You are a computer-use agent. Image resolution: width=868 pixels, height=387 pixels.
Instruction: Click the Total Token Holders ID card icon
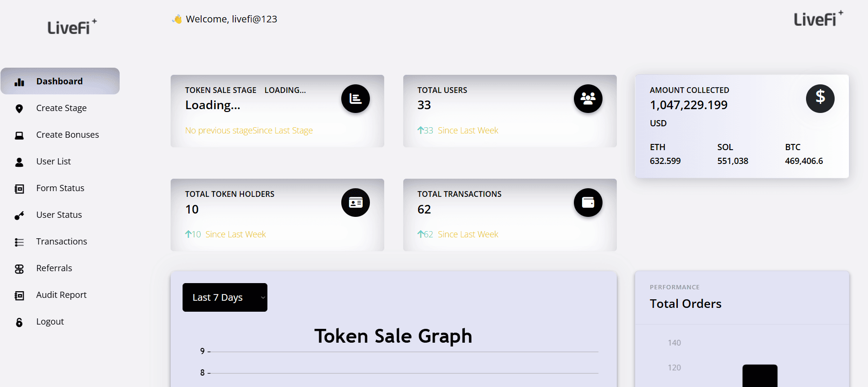pos(356,203)
